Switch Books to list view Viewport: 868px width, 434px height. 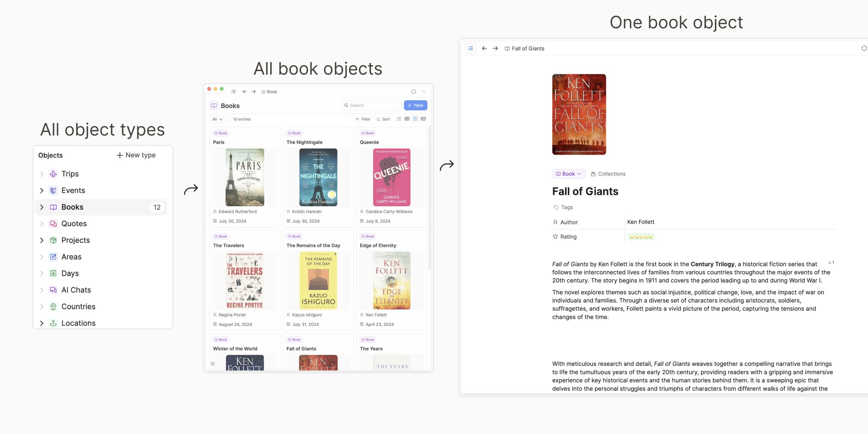click(399, 119)
